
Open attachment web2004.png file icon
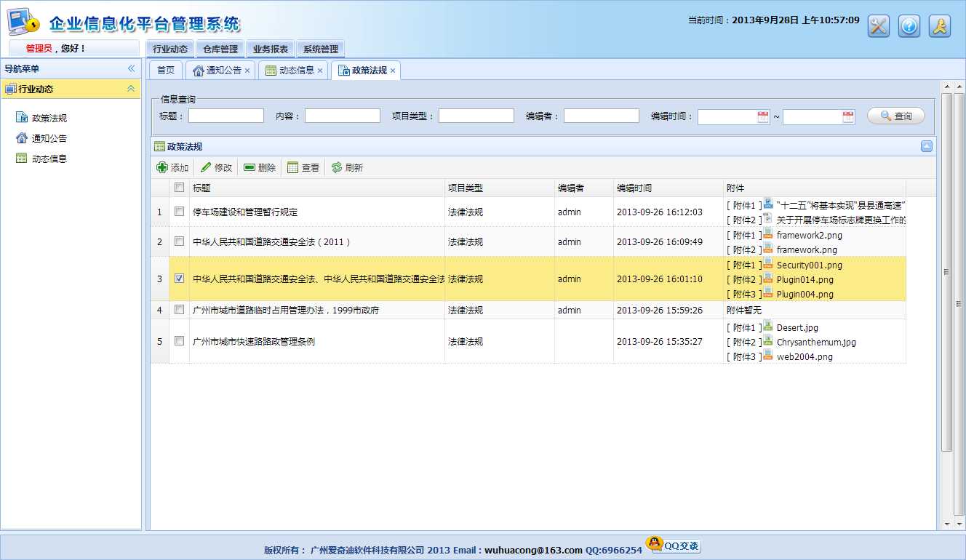(x=768, y=356)
